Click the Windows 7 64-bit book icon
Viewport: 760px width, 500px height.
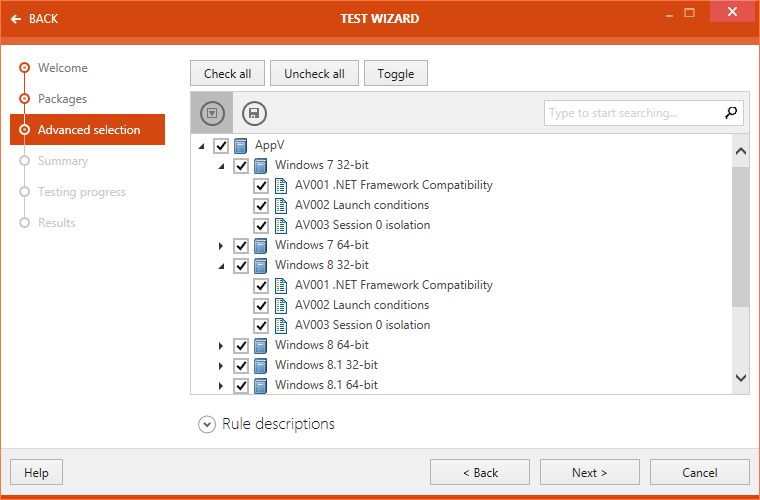261,245
